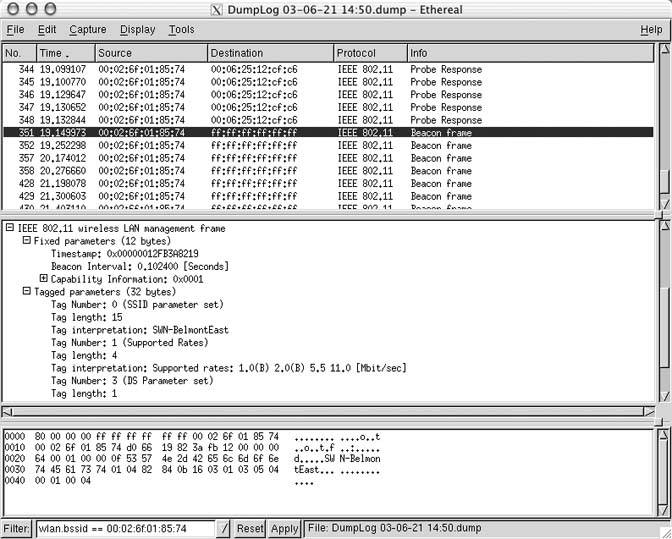Expand the Capability Information node
The width and height of the screenshot is (672, 539).
pyautogui.click(x=43, y=279)
